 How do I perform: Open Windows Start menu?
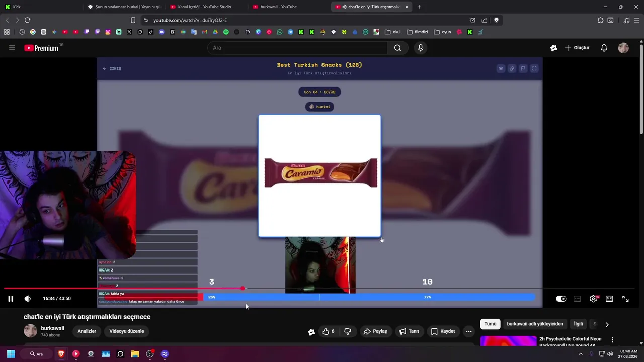(11, 354)
